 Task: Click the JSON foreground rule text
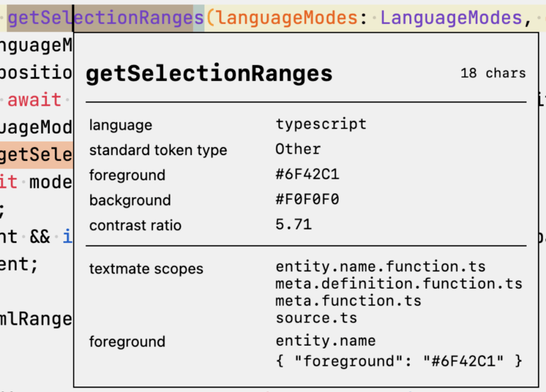399,361
